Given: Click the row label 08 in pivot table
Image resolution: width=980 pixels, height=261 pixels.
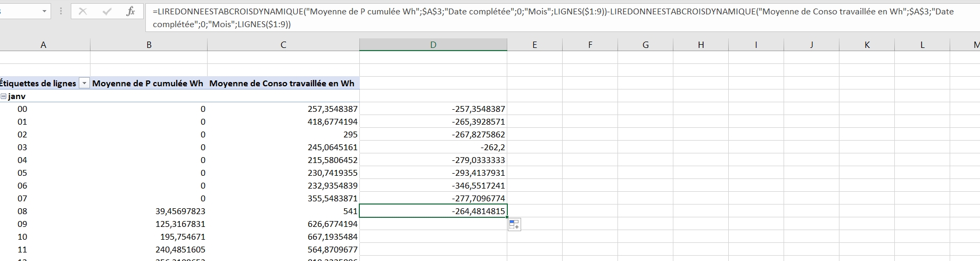Looking at the screenshot, I should [22, 211].
